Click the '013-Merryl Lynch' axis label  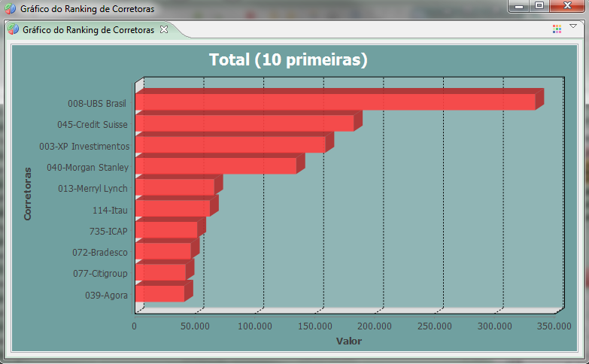click(x=93, y=189)
